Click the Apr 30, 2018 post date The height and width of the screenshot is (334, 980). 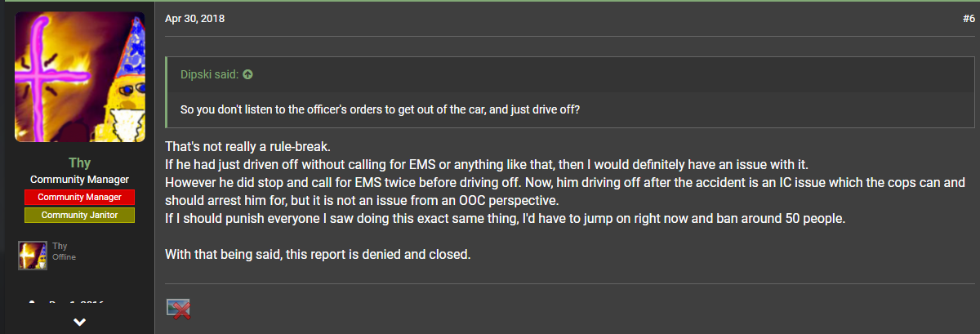click(194, 19)
